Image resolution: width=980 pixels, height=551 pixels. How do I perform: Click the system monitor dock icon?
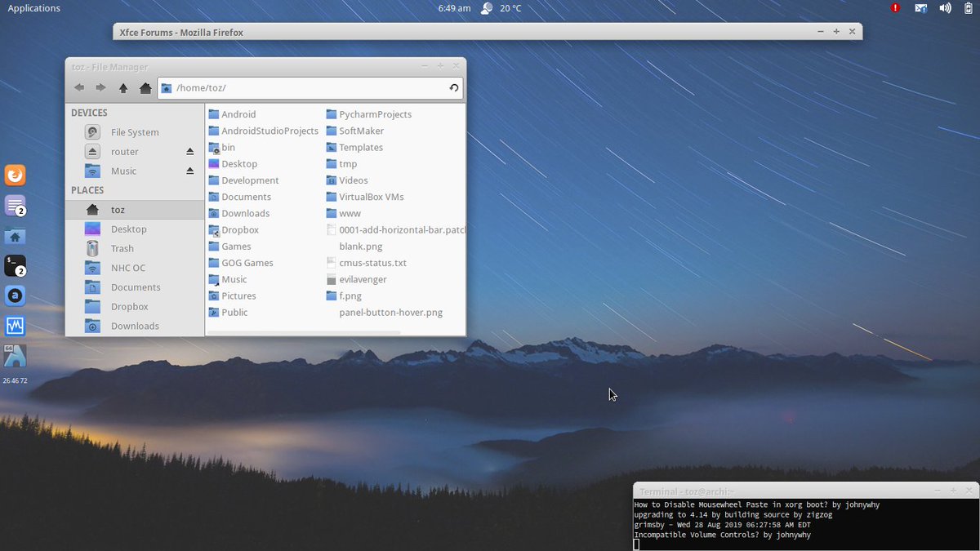click(15, 325)
